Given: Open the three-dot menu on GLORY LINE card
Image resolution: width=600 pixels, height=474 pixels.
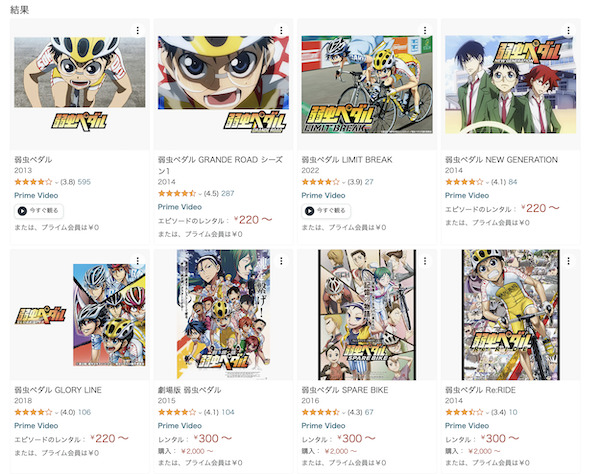Looking at the screenshot, I should 138,262.
